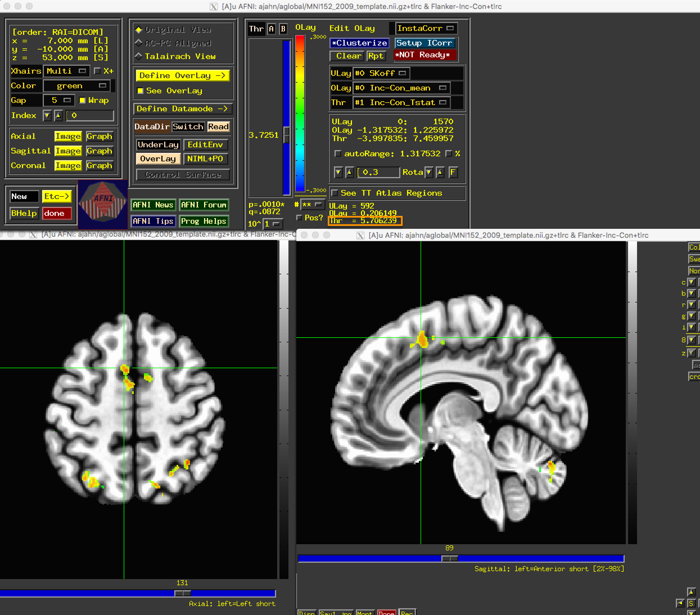Open the Xhairs Multi dropdown

coord(67,71)
